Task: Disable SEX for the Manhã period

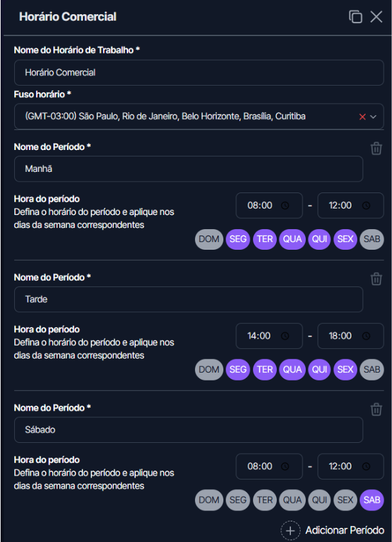Action: point(345,239)
